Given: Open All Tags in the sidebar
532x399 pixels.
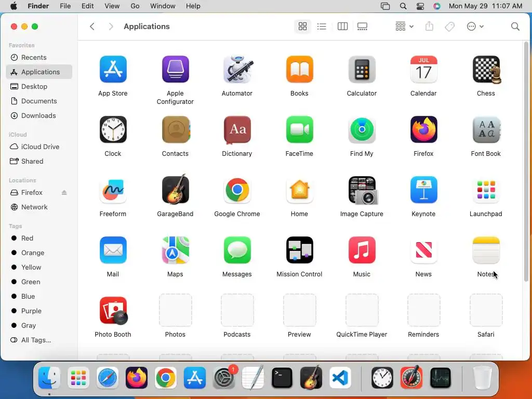Looking at the screenshot, I should (39, 340).
